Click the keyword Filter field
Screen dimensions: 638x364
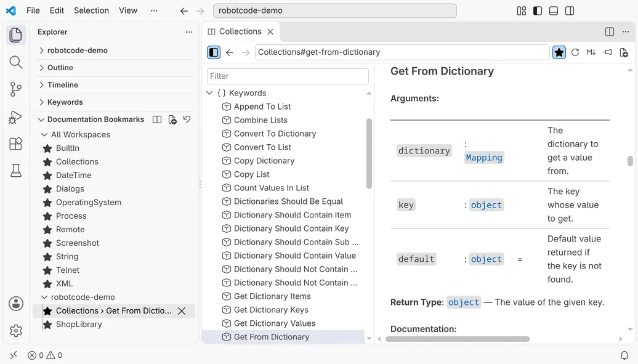click(x=288, y=76)
